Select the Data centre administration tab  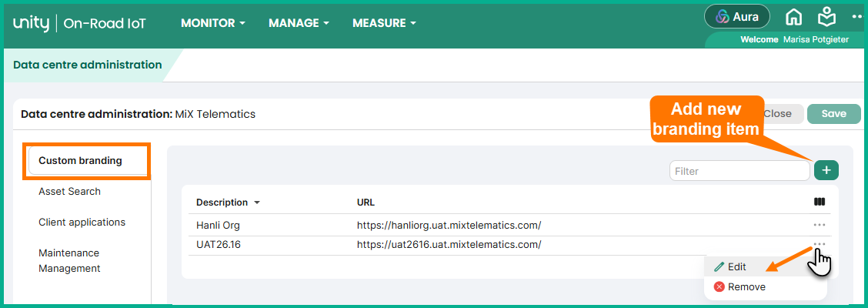point(88,65)
